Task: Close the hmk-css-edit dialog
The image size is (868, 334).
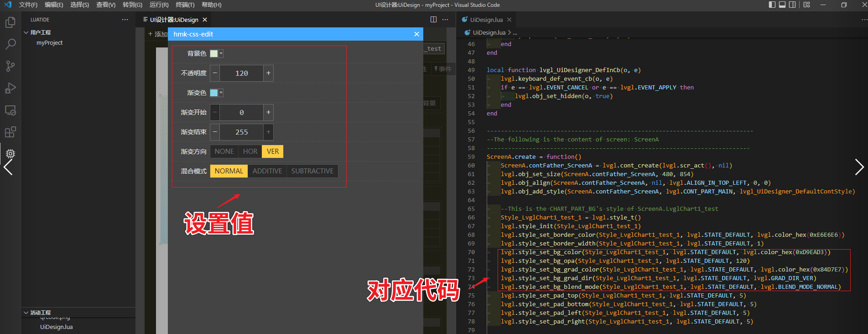Action: (x=416, y=34)
